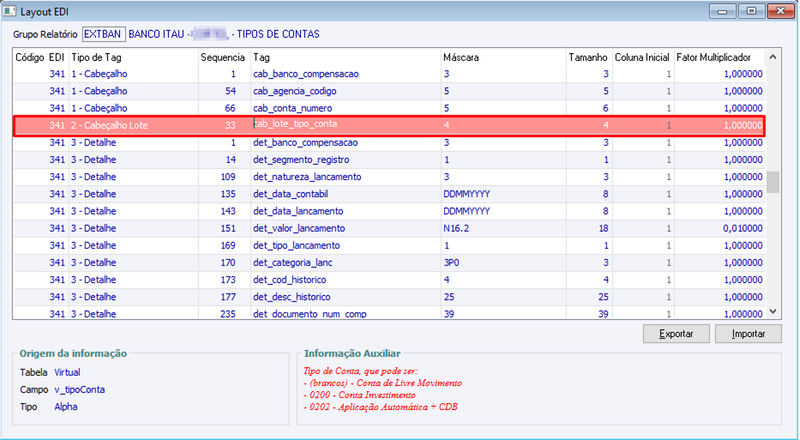Click the EXTBAN Grupo Relatório field

[x=104, y=34]
